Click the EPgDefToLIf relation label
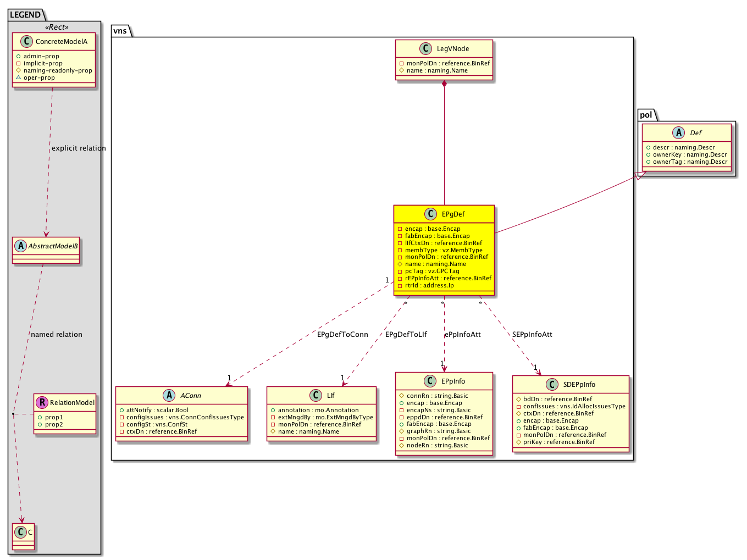Viewport: 747px width, 560px height. [406, 335]
